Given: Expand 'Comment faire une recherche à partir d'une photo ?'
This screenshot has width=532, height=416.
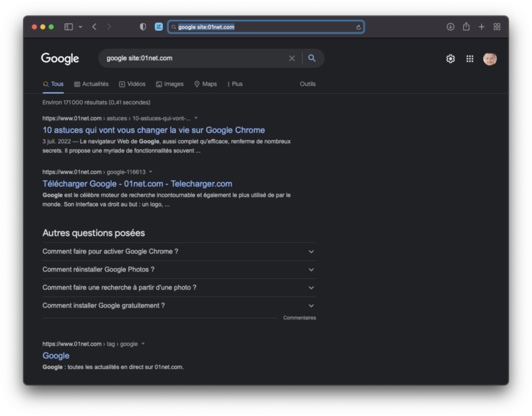Looking at the screenshot, I should click(x=179, y=288).
